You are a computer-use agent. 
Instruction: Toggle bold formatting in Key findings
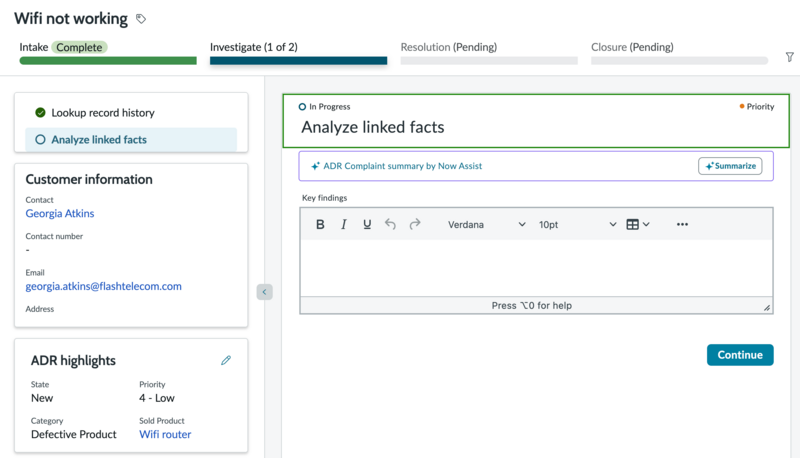[320, 224]
